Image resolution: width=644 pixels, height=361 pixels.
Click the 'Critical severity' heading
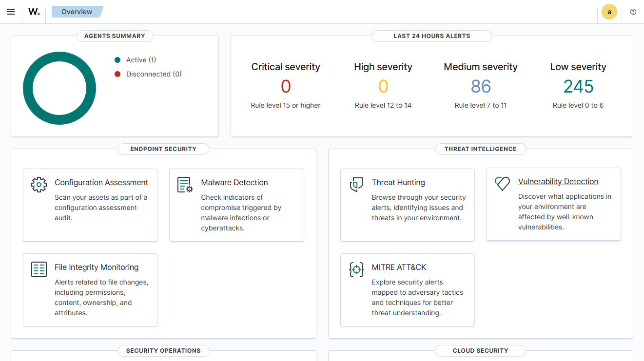click(286, 67)
